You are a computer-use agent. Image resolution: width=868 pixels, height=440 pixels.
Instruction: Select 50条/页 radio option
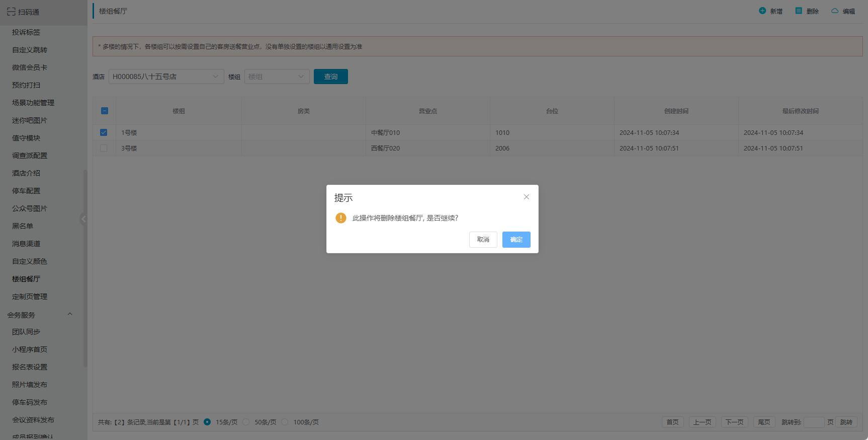[x=246, y=422]
